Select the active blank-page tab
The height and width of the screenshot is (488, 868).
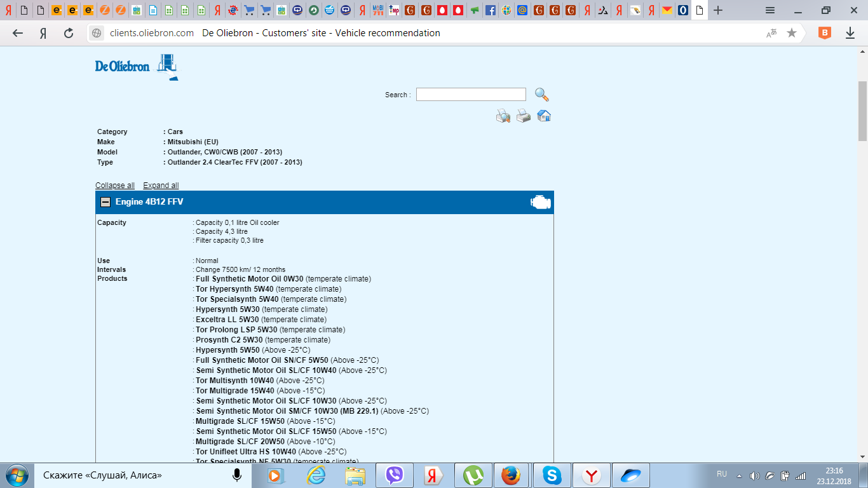click(x=700, y=10)
